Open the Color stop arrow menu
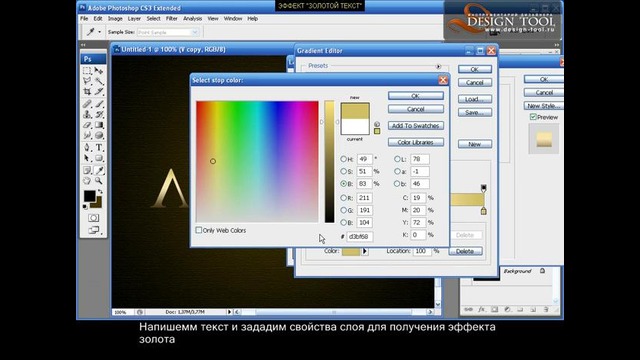The width and height of the screenshot is (640, 360). click(x=365, y=251)
